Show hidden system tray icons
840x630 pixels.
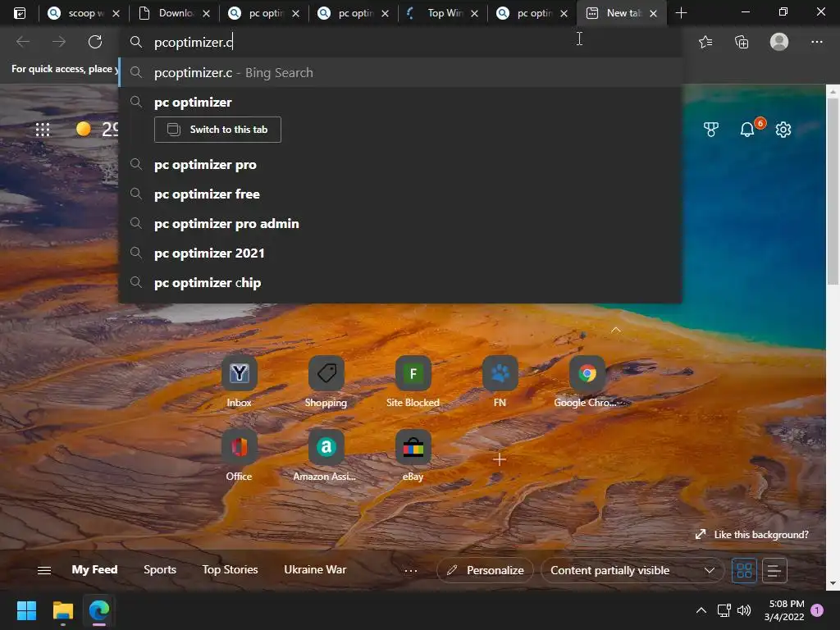(x=701, y=610)
